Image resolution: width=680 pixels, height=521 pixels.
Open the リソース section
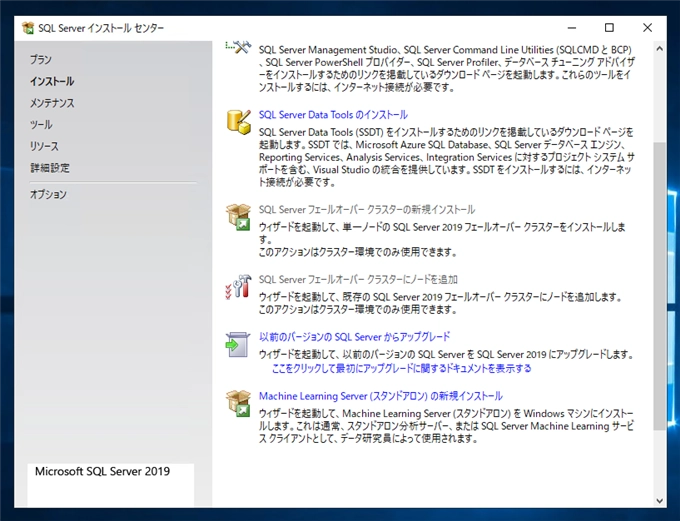[44, 146]
